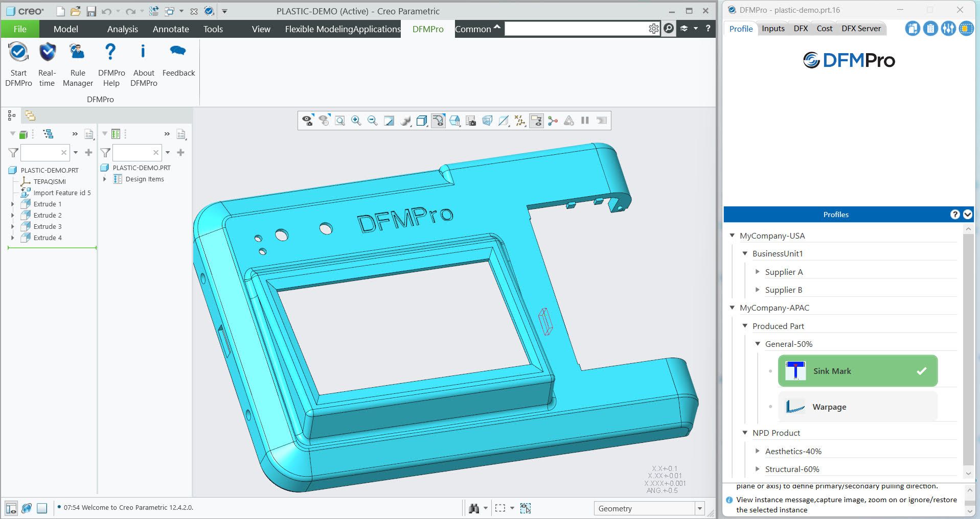Toggle the Appearance visibility eye icon
This screenshot has height=519, width=980.
tap(307, 121)
